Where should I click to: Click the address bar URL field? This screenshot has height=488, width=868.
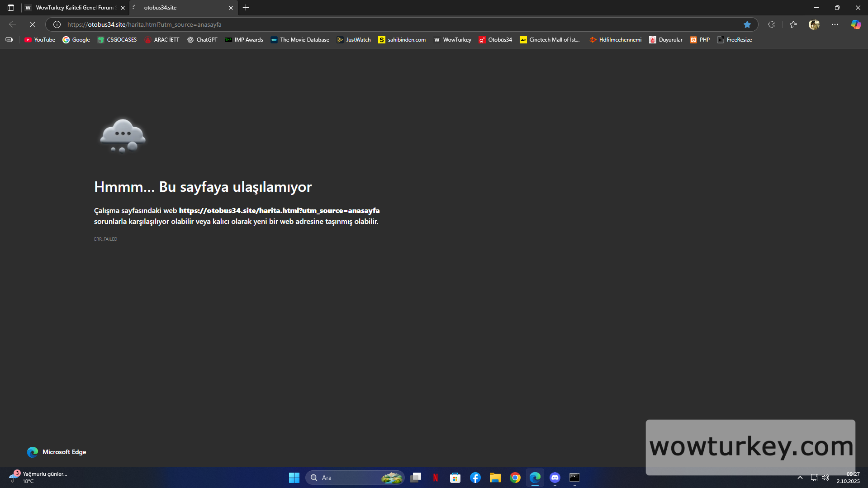[x=362, y=24]
